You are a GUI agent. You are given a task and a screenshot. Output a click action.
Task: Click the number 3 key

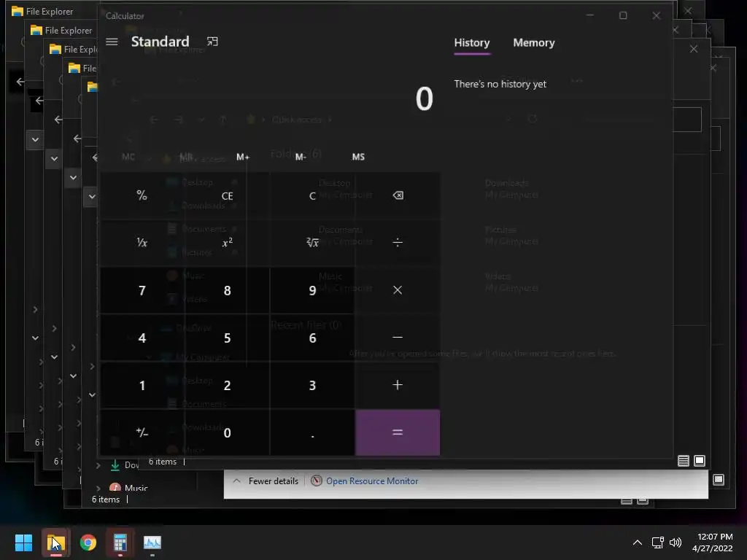pyautogui.click(x=312, y=385)
